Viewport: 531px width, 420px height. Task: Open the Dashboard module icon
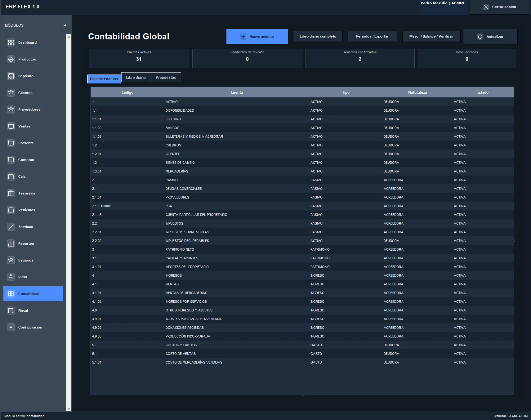click(11, 42)
